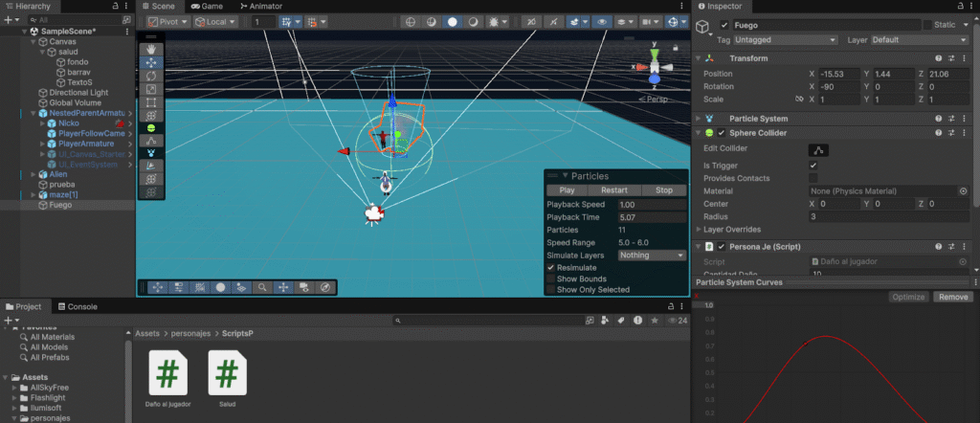Viewport: 980px width, 423px height.
Task: Open the Daño al jugador script asset
Action: click(167, 371)
